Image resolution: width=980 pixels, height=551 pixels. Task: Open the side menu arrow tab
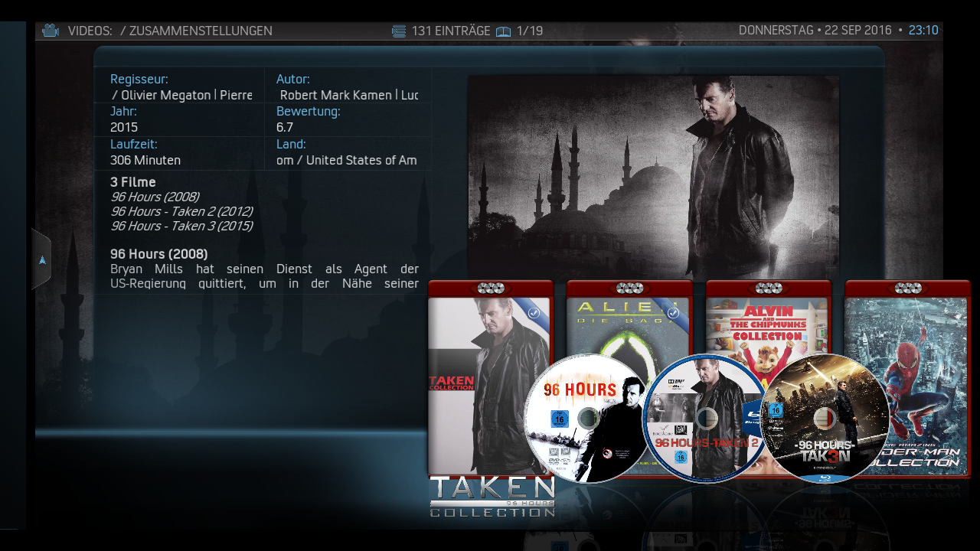pos(41,260)
